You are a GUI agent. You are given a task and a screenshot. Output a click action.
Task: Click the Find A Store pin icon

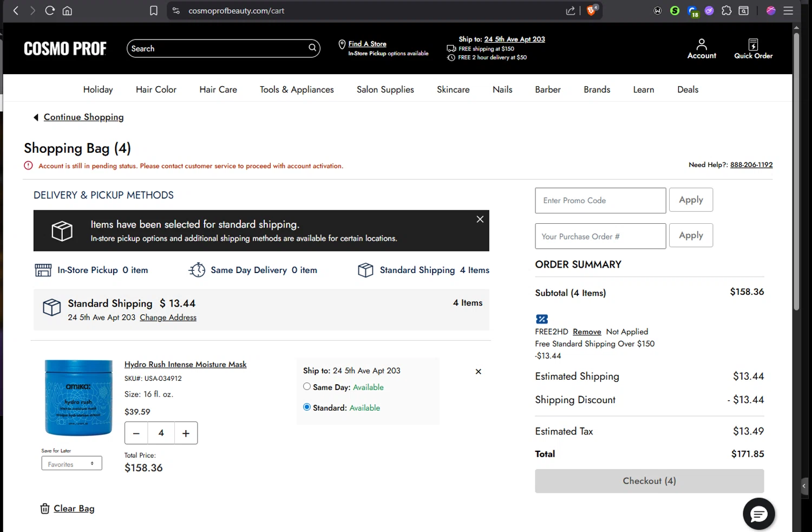[x=342, y=44]
